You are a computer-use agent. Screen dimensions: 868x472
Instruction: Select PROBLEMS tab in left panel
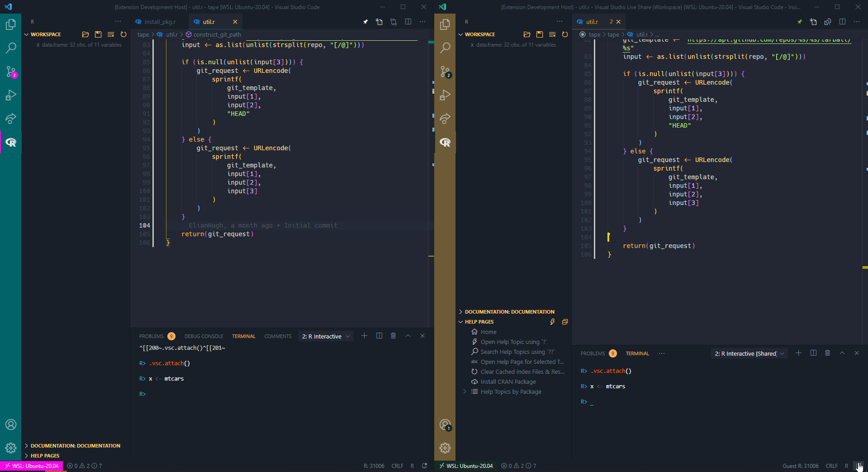(x=152, y=336)
